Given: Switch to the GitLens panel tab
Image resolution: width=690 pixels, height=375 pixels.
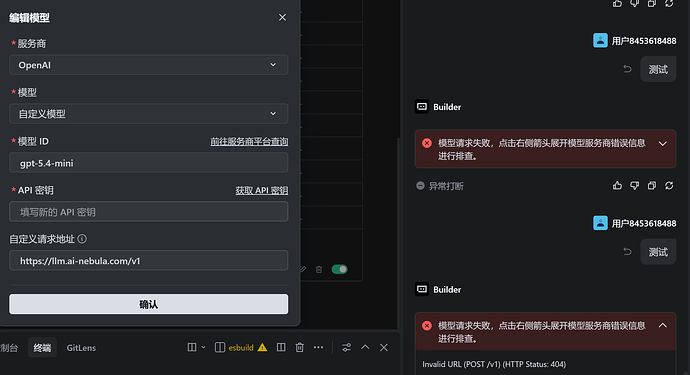Looking at the screenshot, I should (81, 348).
